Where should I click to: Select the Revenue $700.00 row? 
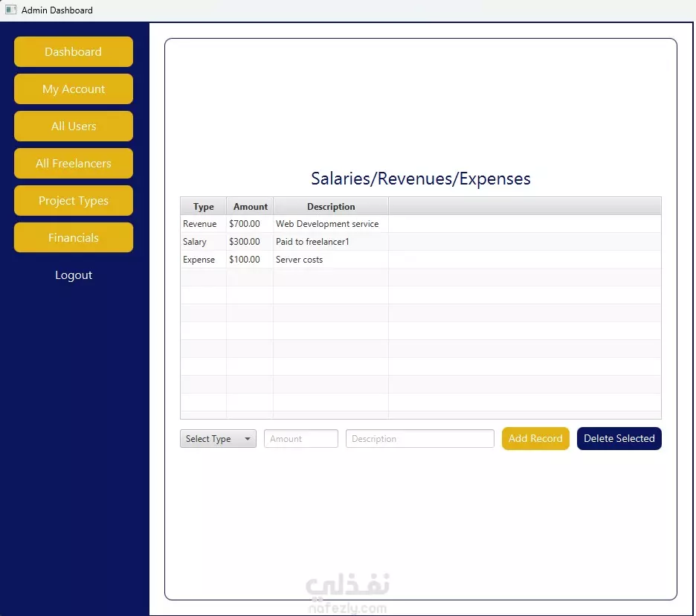(420, 224)
